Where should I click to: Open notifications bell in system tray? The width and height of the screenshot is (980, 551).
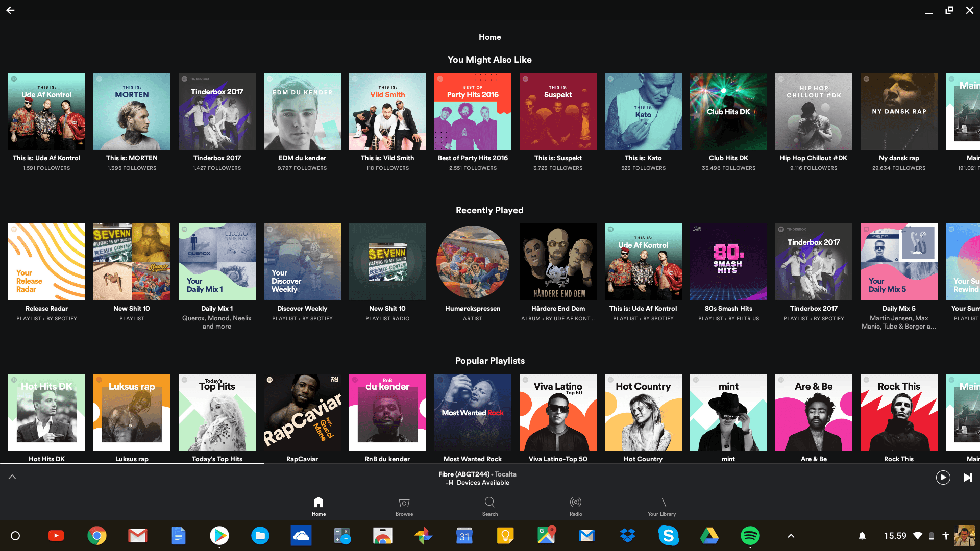click(862, 536)
